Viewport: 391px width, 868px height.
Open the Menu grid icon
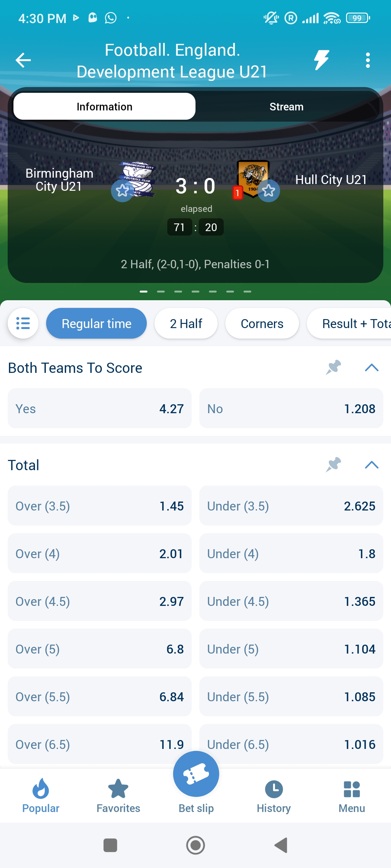pos(352,796)
